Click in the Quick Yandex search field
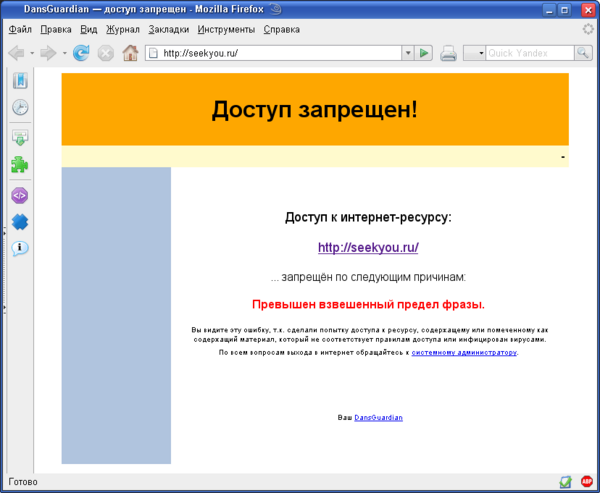Image resolution: width=600 pixels, height=493 pixels. coord(530,53)
